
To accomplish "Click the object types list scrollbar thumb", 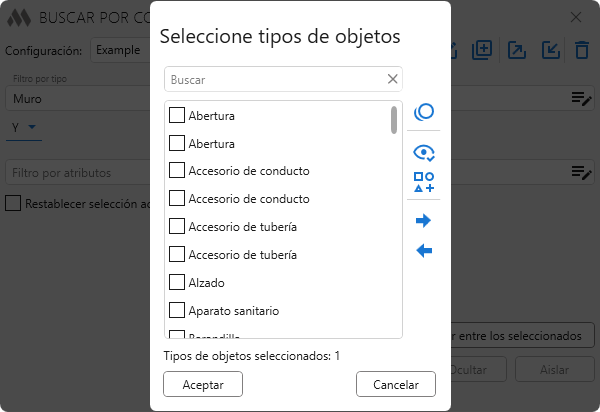I will 394,120.
